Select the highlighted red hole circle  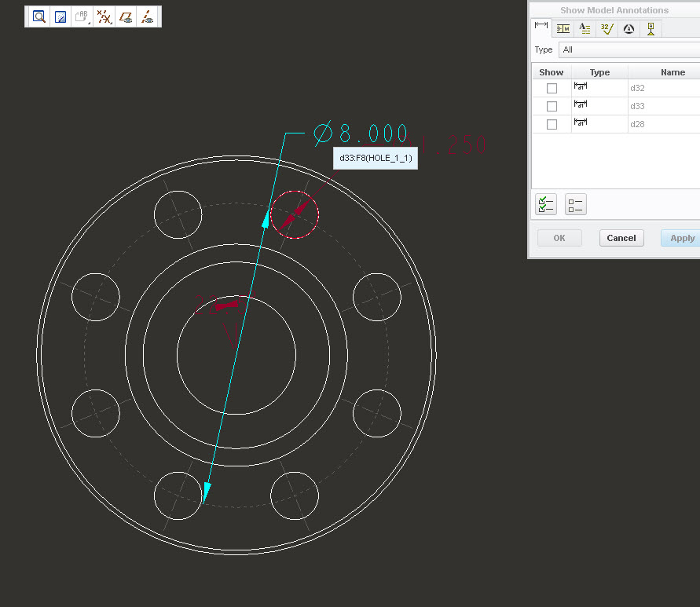(295, 214)
